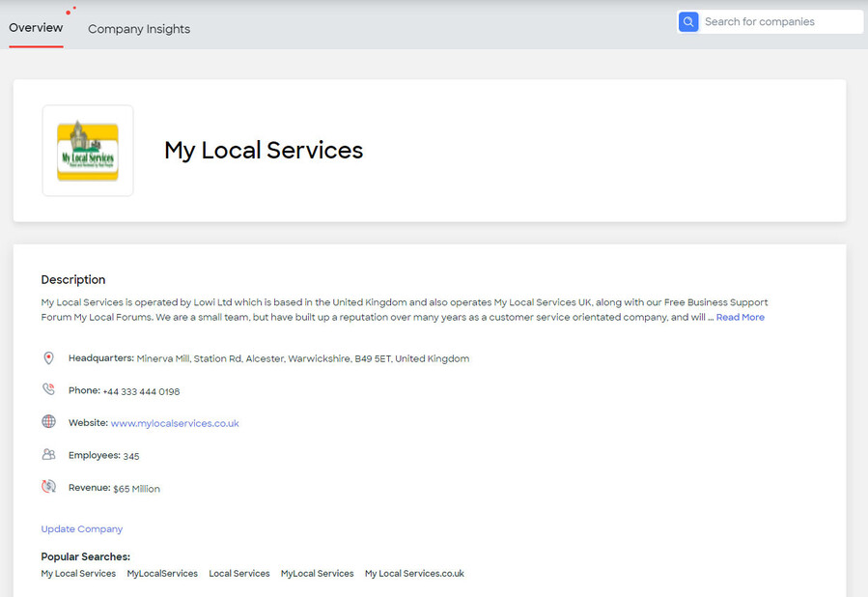
Task: Expand description with Read More link
Action: point(741,317)
